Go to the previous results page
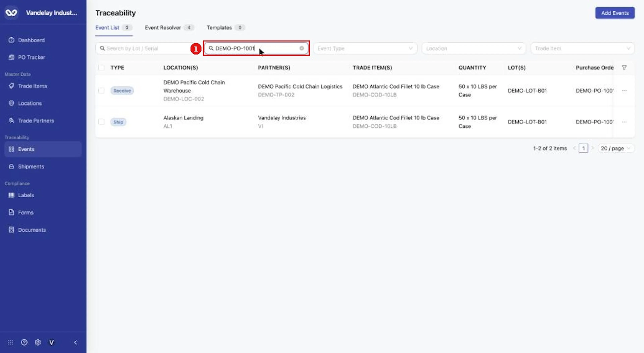The height and width of the screenshot is (353, 644). (574, 148)
